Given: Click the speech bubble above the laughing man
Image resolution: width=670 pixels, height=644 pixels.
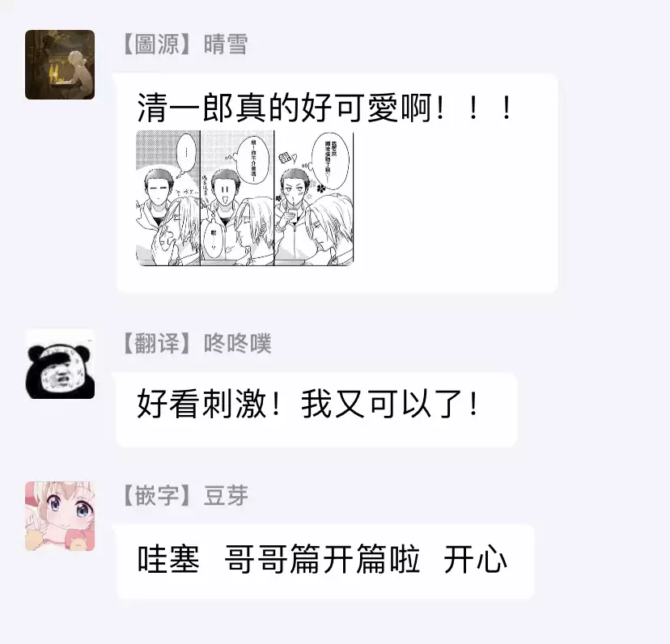Looking at the screenshot, I should [253, 159].
